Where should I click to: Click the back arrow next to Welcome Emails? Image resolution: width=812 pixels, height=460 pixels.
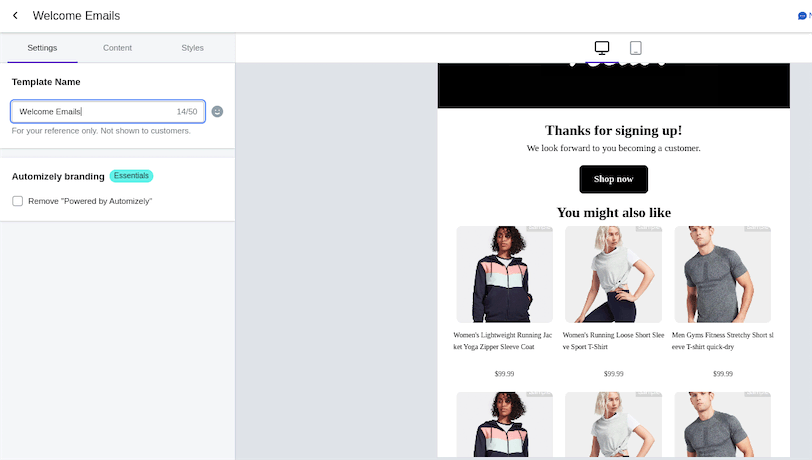(x=15, y=16)
